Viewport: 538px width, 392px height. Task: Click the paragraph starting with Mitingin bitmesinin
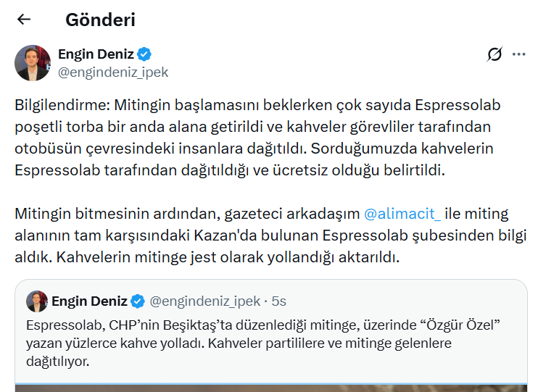[270, 235]
